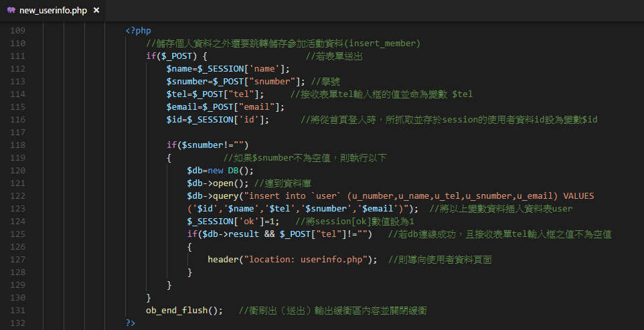This screenshot has width=644, height=330.
Task: Click line number 113
Action: [17, 81]
